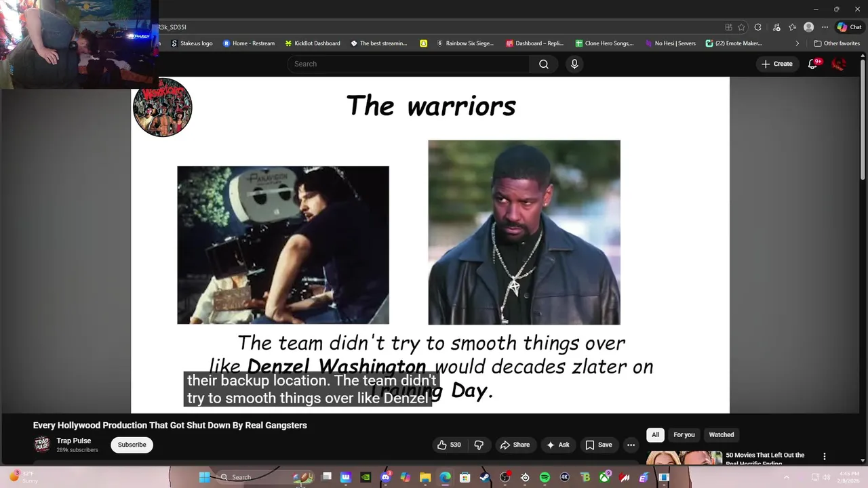Open the Other favorites folder
Screen dimensions: 868x488
pyautogui.click(x=837, y=43)
